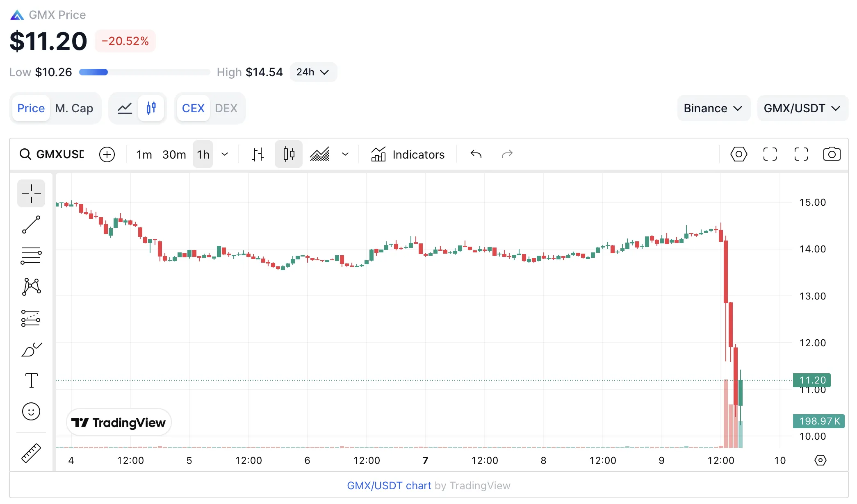Expand the chart style chevron
857x504 pixels.
tap(345, 154)
